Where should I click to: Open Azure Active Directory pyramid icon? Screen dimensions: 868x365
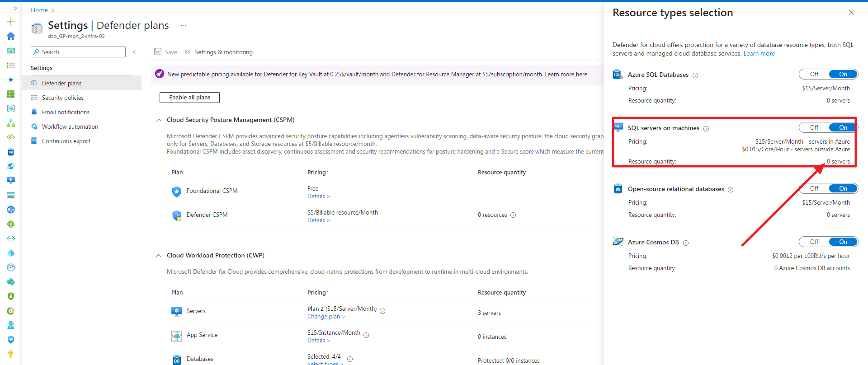point(11,253)
